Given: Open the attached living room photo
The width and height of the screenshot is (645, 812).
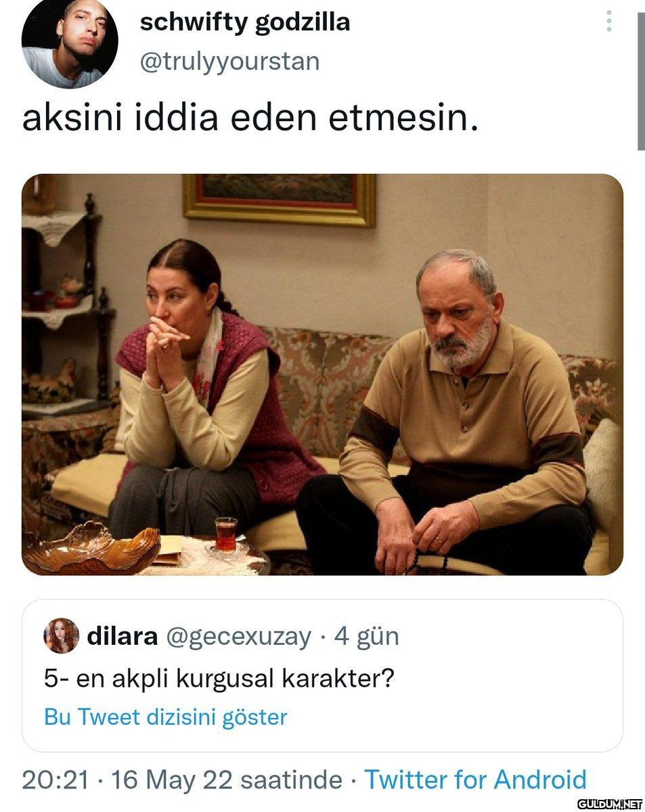Looking at the screenshot, I should pyautogui.click(x=322, y=375).
